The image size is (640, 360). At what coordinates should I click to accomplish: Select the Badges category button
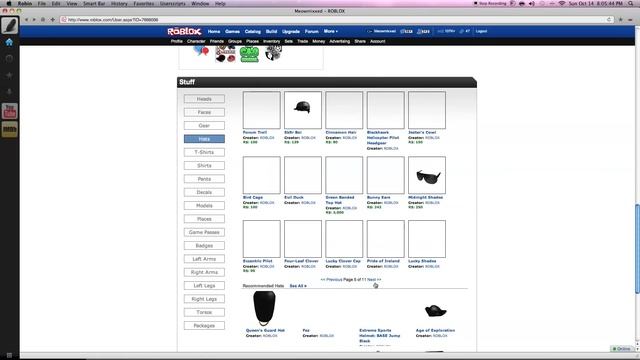pos(204,246)
